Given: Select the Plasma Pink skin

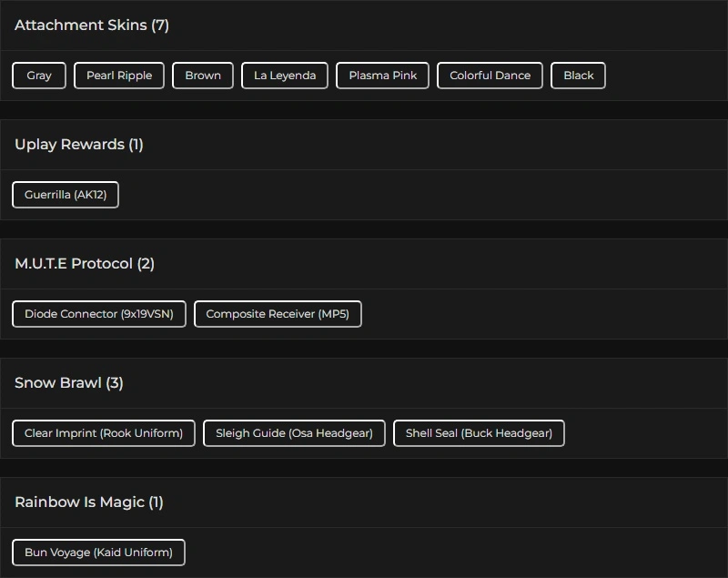Looking at the screenshot, I should point(382,76).
